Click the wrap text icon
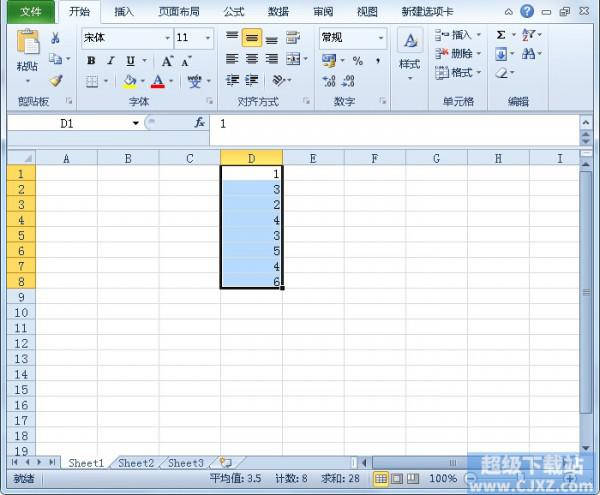This screenshot has height=495, width=600. 293,38
